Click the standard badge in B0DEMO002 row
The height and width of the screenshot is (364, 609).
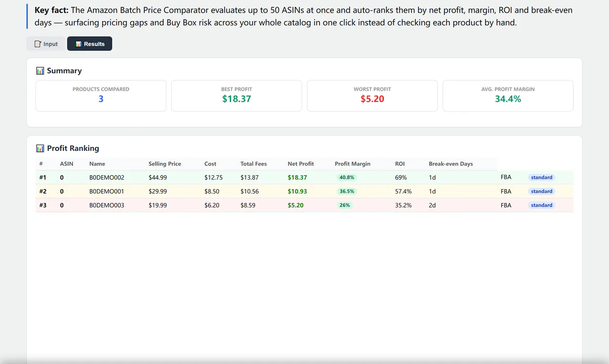pyautogui.click(x=542, y=178)
